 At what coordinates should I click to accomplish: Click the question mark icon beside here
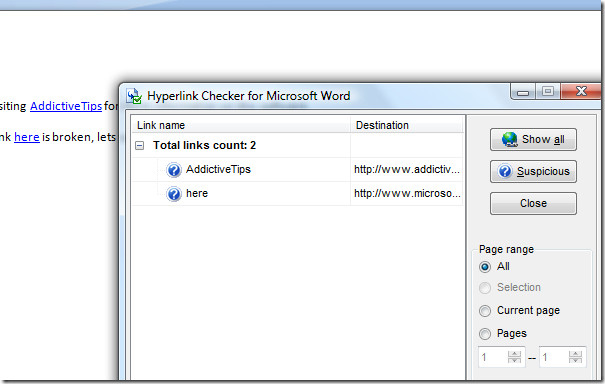tap(174, 194)
